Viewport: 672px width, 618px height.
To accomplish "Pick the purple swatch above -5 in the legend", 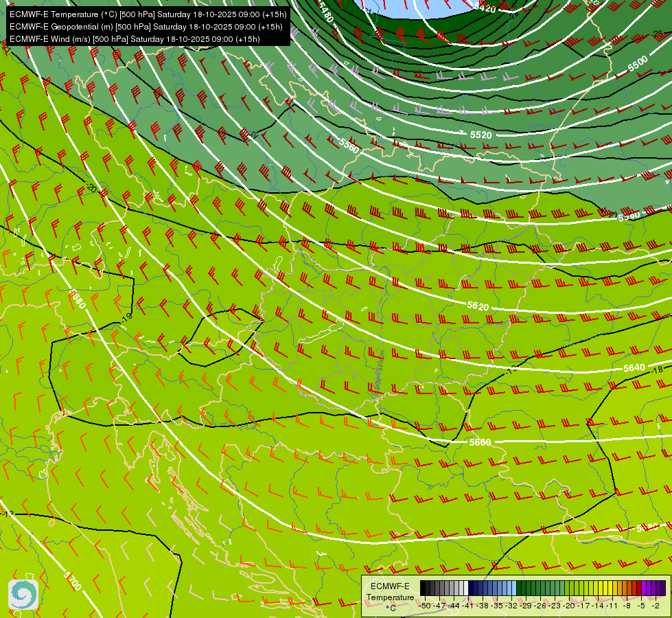I will point(644,588).
